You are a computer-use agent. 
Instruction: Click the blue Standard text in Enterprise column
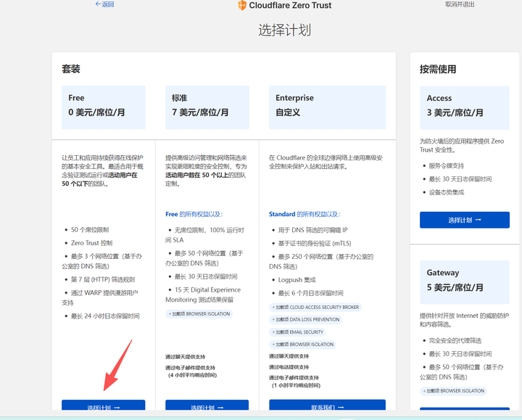pyautogui.click(x=282, y=215)
